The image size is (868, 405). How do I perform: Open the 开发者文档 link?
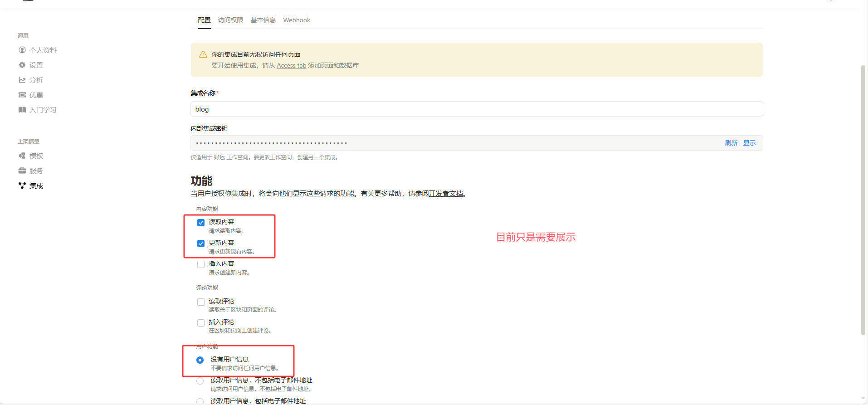[446, 194]
